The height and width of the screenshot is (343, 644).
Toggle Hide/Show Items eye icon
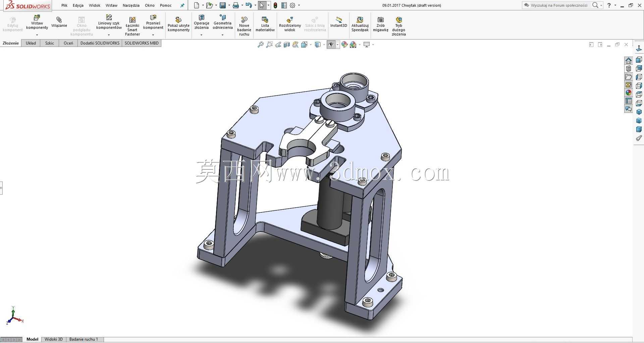[x=331, y=45]
